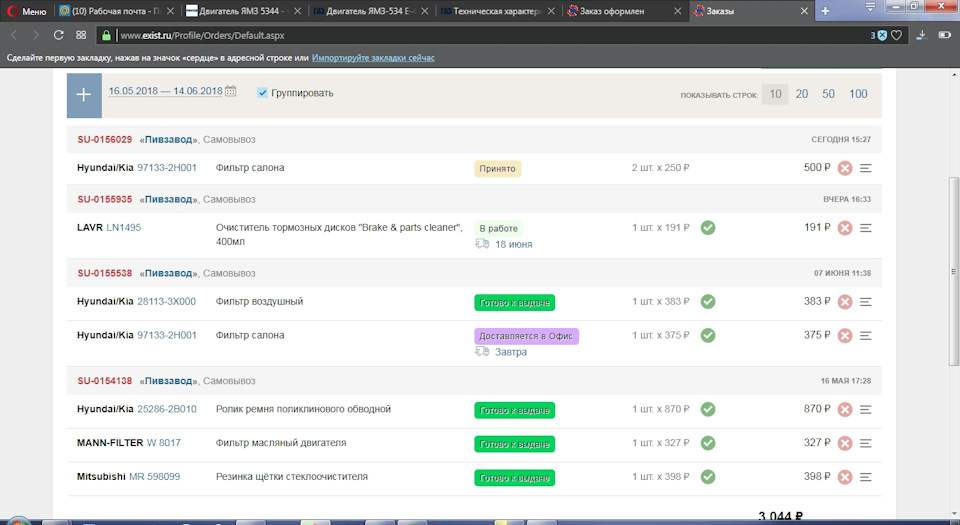Click the В работе status badge
The height and width of the screenshot is (525, 960).
(498, 228)
